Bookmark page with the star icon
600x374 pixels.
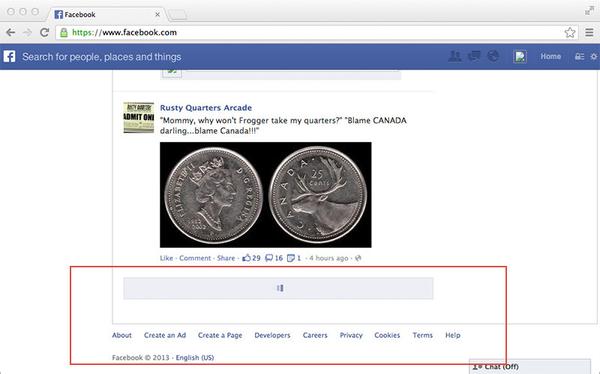point(570,33)
